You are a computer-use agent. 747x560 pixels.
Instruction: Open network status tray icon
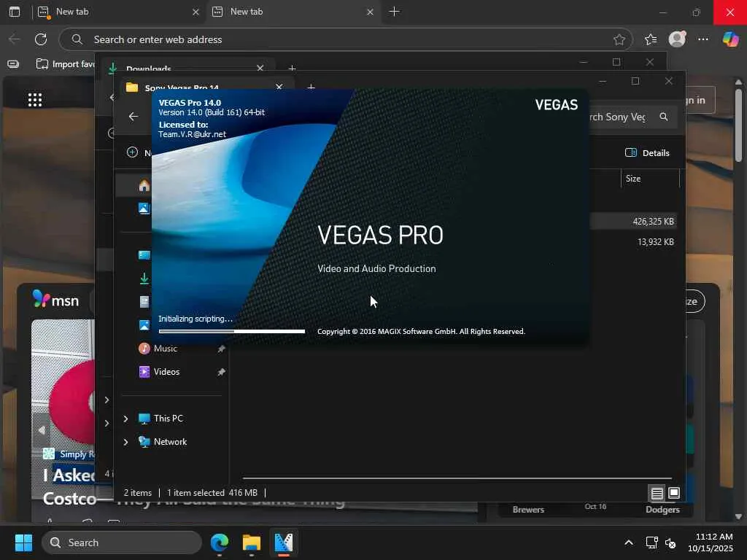pyautogui.click(x=651, y=542)
